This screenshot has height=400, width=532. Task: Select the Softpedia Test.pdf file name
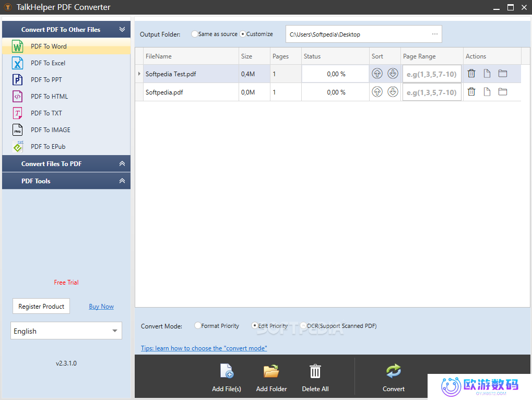point(171,74)
